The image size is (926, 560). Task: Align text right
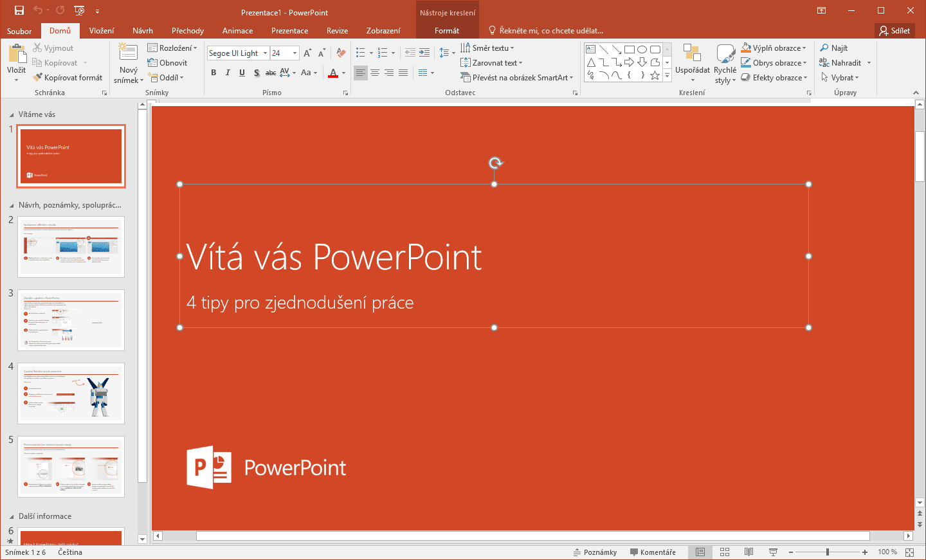tap(389, 73)
